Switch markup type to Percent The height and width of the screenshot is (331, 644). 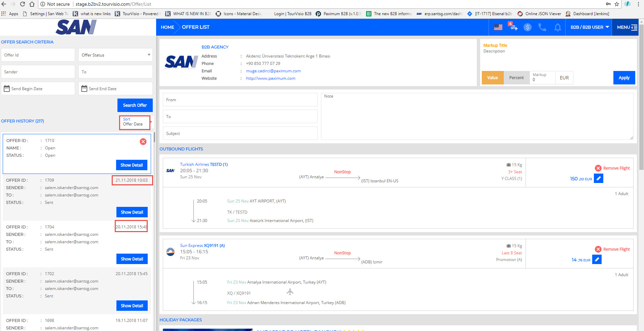click(516, 78)
